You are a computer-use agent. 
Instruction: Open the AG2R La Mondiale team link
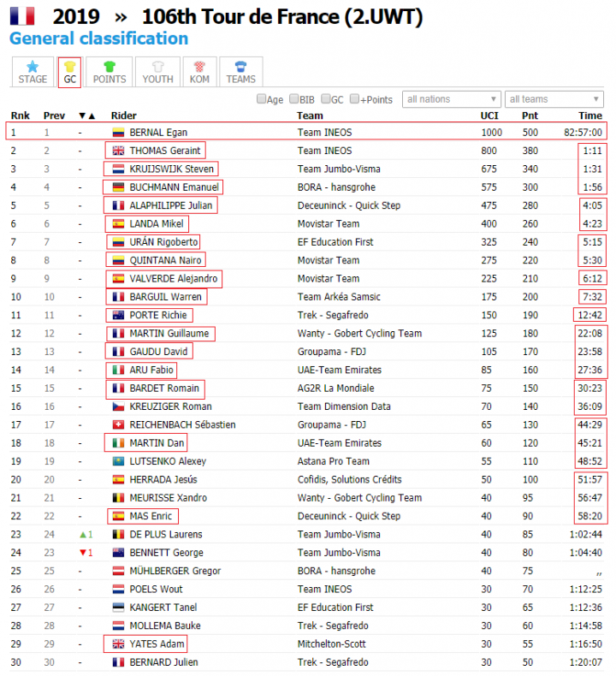[x=335, y=388]
